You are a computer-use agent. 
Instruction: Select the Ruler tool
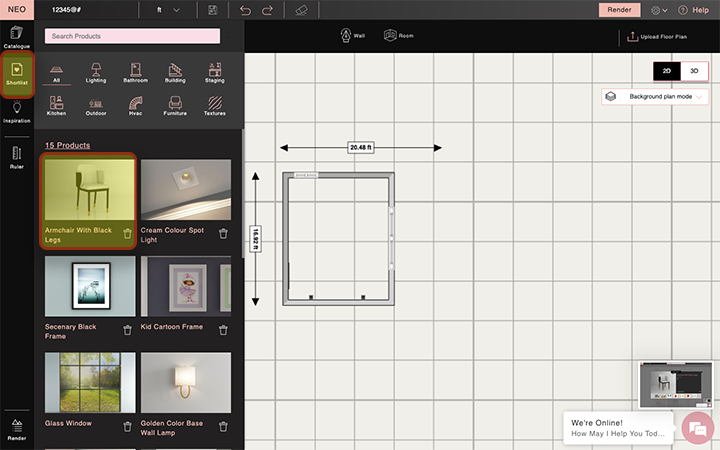pos(17,158)
